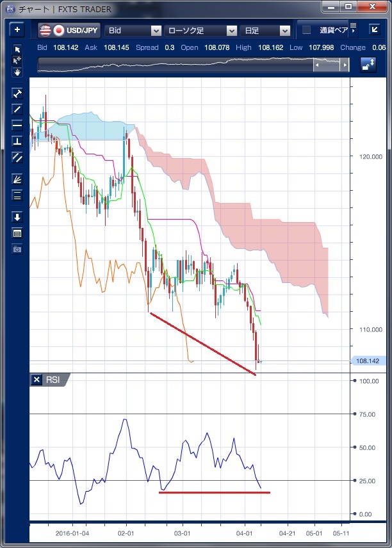Viewport: 392px width, 548px height.
Task: Remove the RSI indicator panel
Action: 37,380
